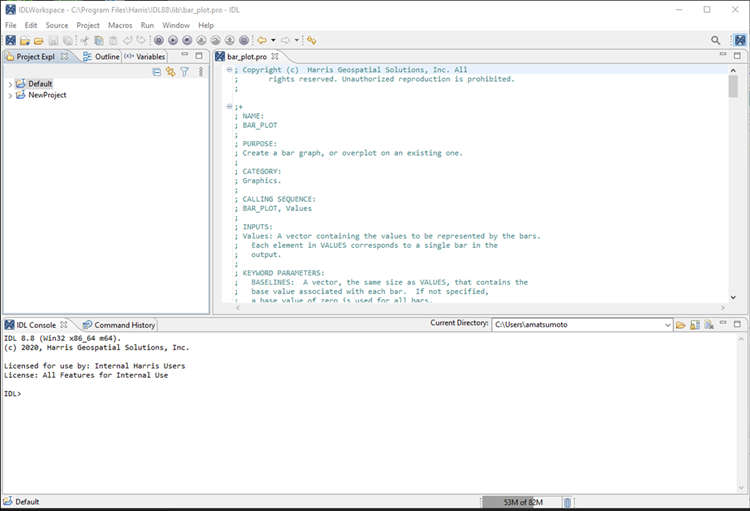Toggle Link with Editor in Project Explorer
The image size is (750, 511).
coord(170,72)
